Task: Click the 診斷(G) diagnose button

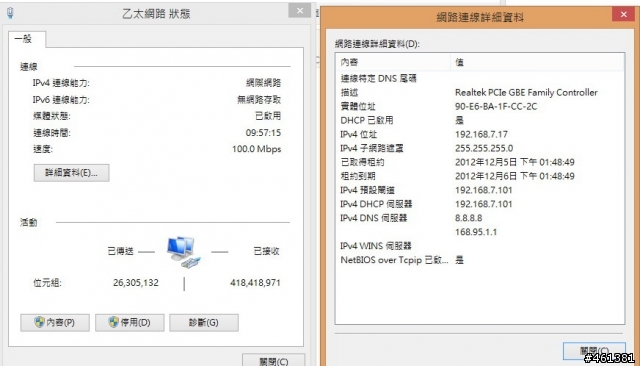Action: [204, 322]
